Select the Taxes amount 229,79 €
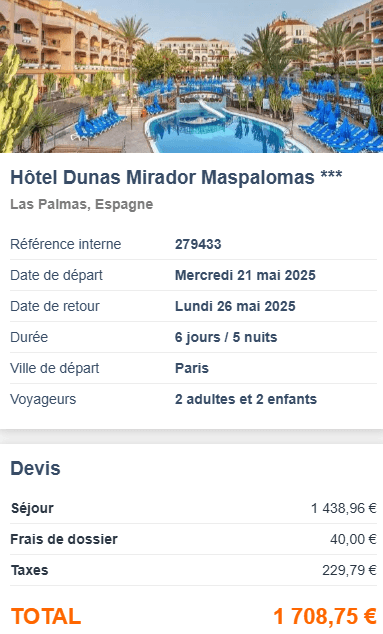This screenshot has height=634, width=383. point(349,570)
